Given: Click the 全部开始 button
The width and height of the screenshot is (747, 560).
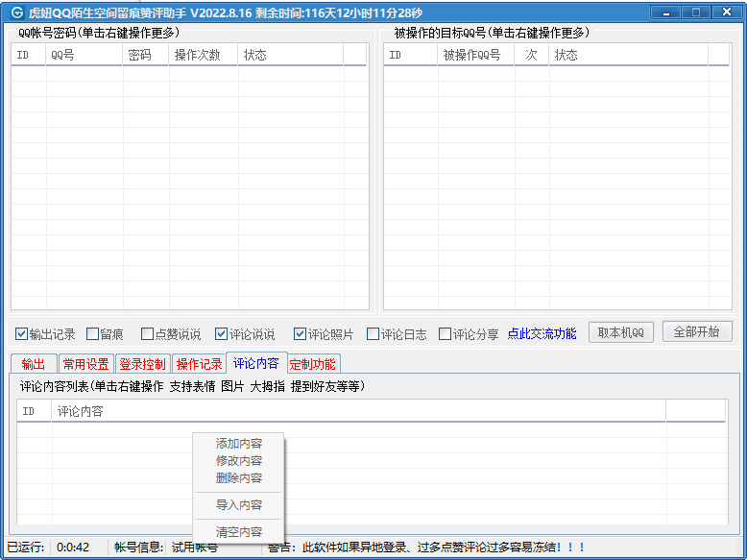Looking at the screenshot, I should [697, 331].
